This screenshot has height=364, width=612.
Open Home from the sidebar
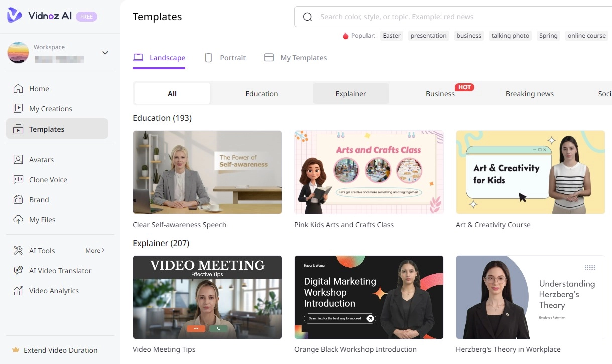click(39, 89)
